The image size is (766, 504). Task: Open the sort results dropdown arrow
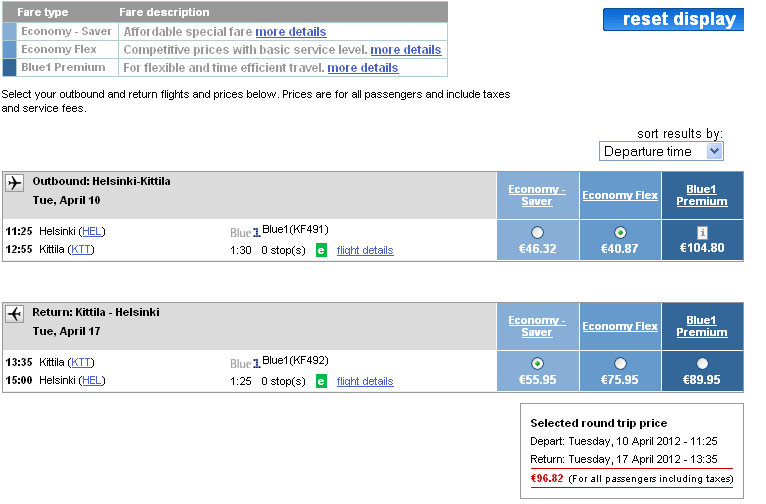[x=714, y=151]
